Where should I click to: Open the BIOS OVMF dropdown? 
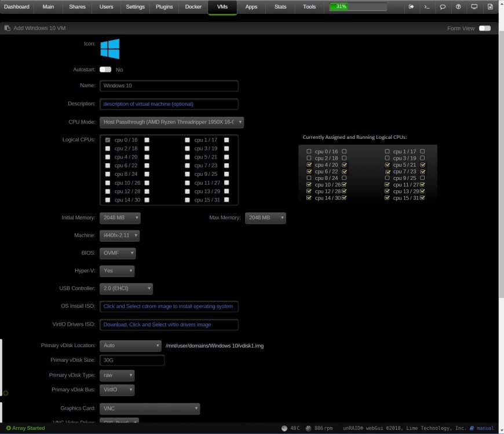118,253
